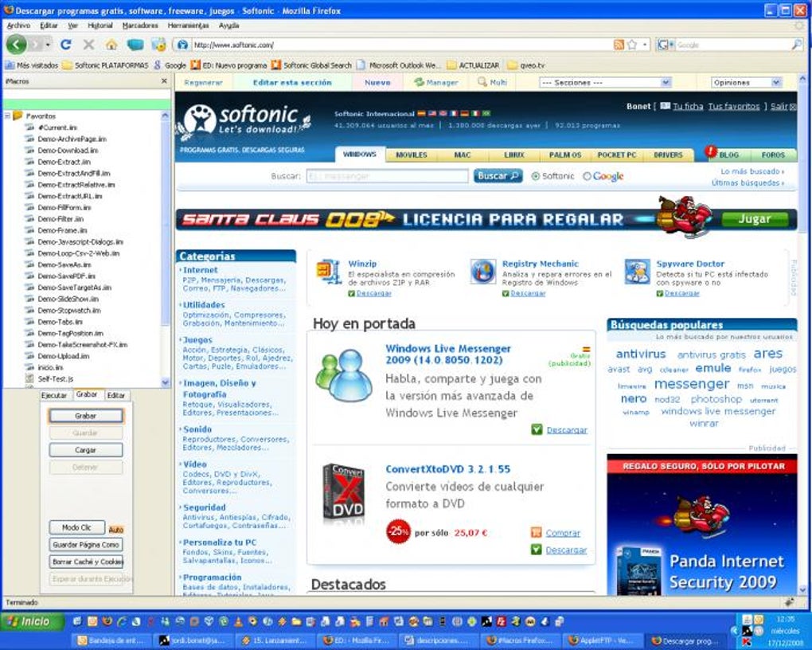Click the Windows Live Messenger icon
The image size is (812, 650).
[x=344, y=376]
